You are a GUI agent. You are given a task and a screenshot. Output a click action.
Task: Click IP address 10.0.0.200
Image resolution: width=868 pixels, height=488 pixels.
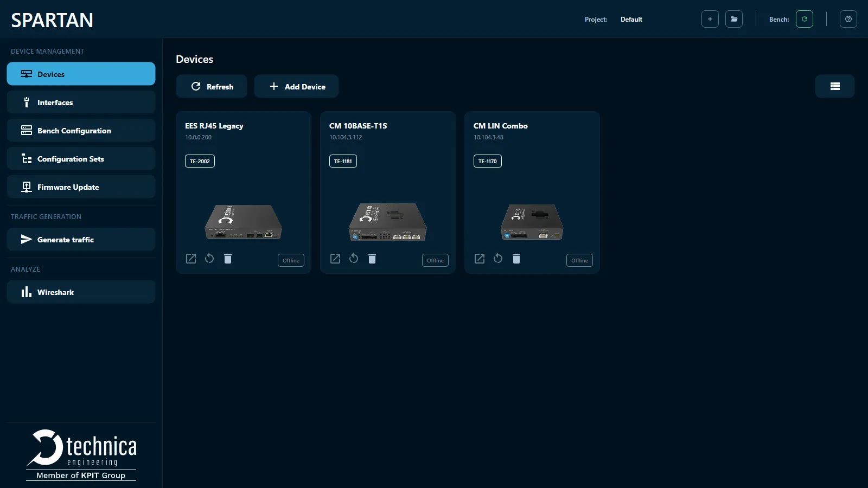[198, 137]
